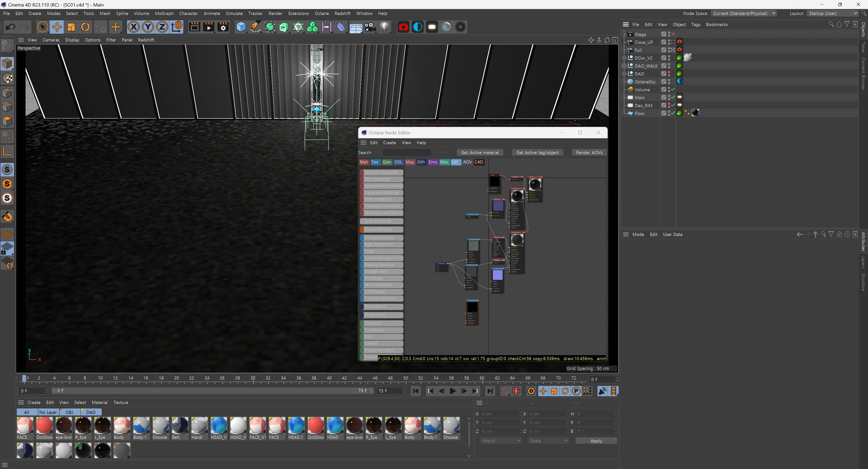
Task: Toggle Z axis lock
Action: pyautogui.click(x=162, y=27)
